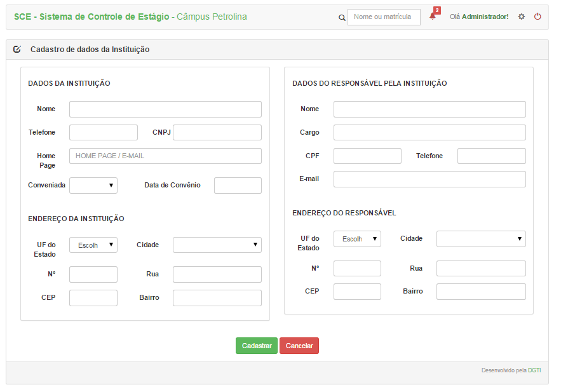
Task: Click the ENDEREÇO DO RESPONSÁVEL heading
Action: click(x=344, y=213)
